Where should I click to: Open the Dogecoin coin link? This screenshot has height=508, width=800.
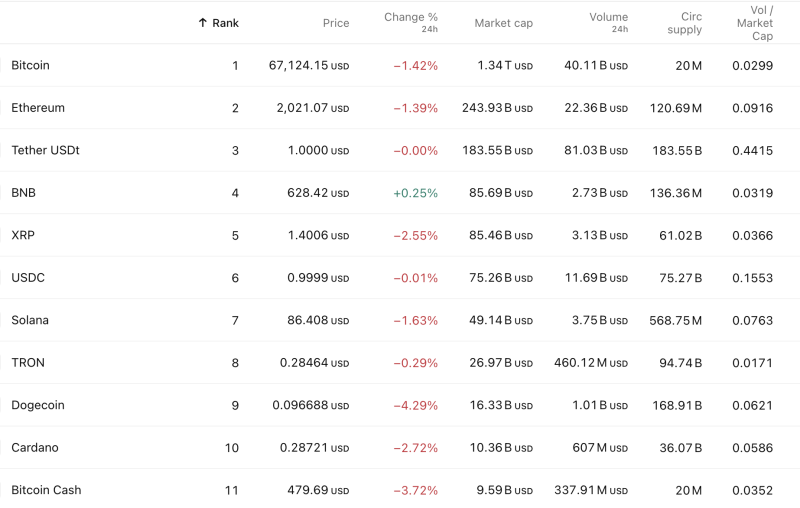pyautogui.click(x=38, y=405)
